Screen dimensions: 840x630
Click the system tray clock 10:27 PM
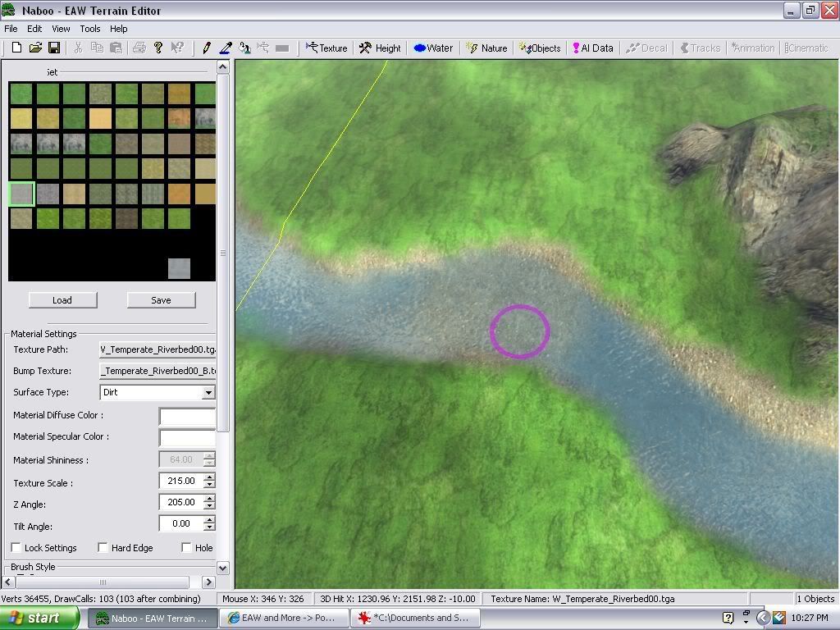(x=810, y=619)
